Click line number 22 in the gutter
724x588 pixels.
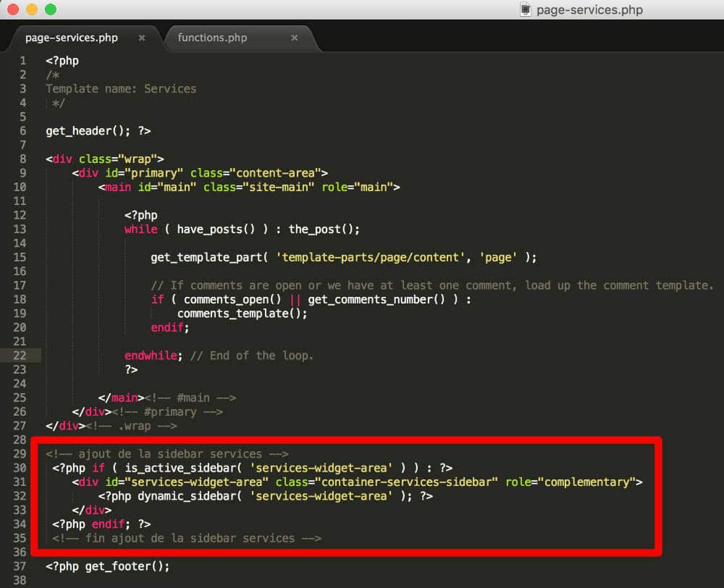coord(22,356)
